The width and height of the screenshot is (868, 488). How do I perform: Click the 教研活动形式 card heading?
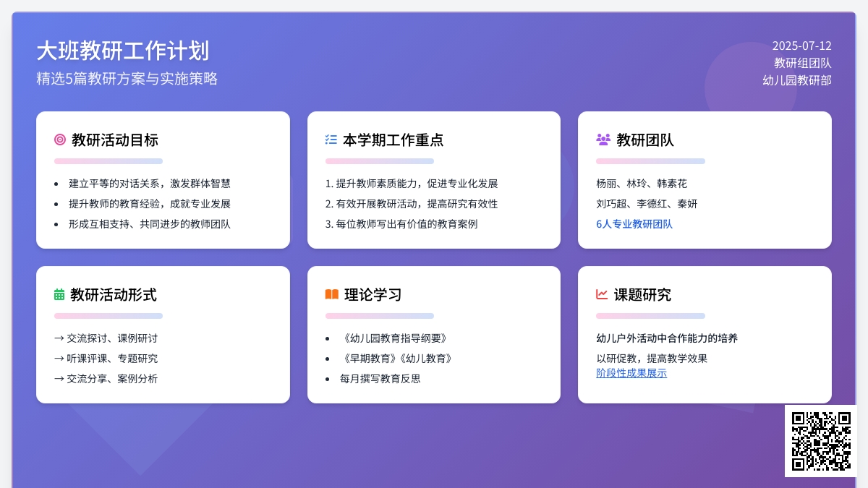click(114, 294)
